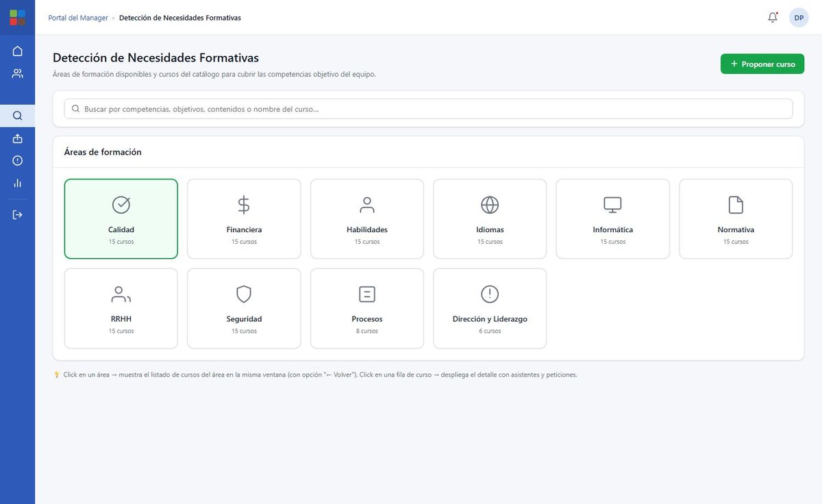The width and height of the screenshot is (822, 504).
Task: Select the search magnifier sidebar icon
Action: [17, 116]
